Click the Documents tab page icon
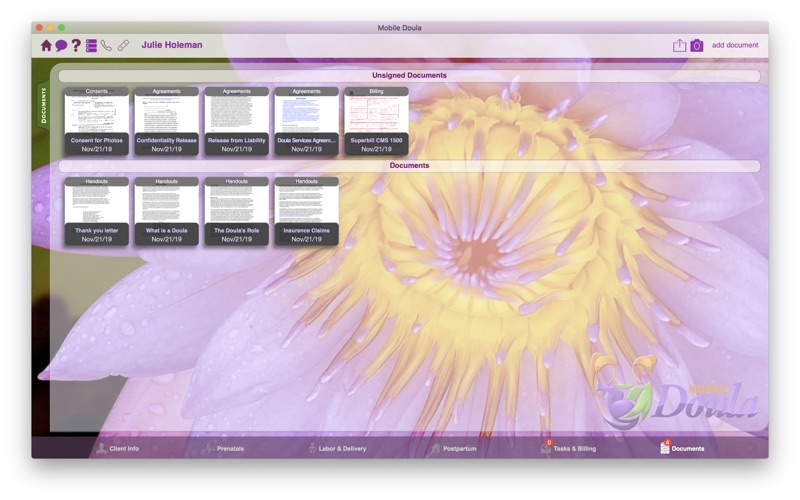 [x=665, y=447]
